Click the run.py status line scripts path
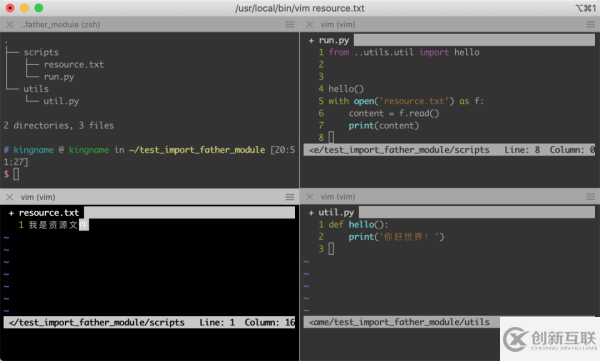This screenshot has height=361, width=600. click(399, 150)
